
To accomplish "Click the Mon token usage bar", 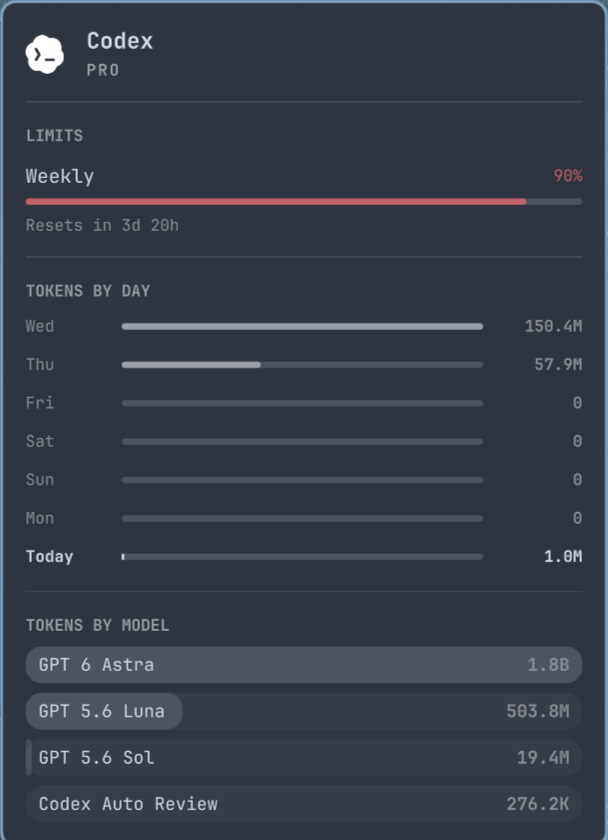I will 302,519.
